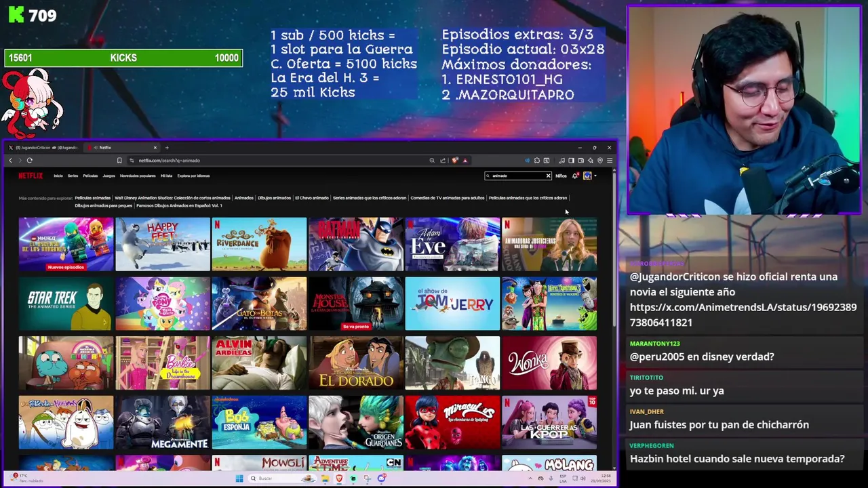Click the share icon in address bar

443,161
